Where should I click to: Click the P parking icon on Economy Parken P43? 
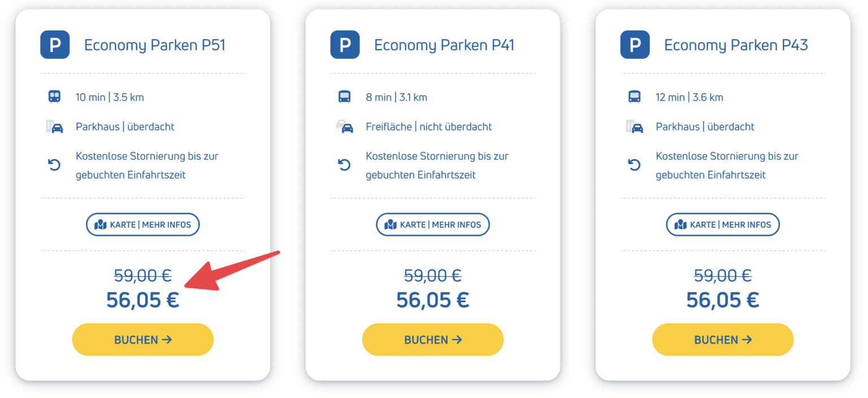(635, 45)
